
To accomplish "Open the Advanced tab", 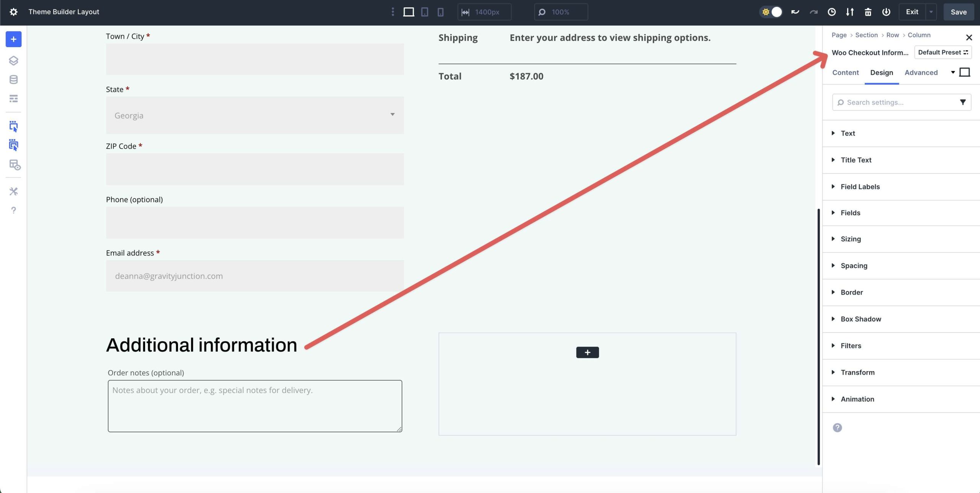I will pyautogui.click(x=921, y=73).
